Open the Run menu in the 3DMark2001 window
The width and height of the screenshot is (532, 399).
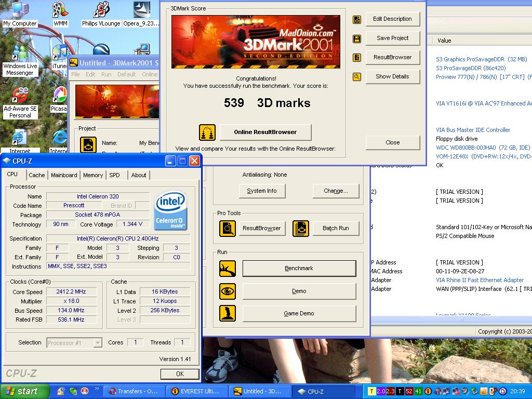pos(106,74)
